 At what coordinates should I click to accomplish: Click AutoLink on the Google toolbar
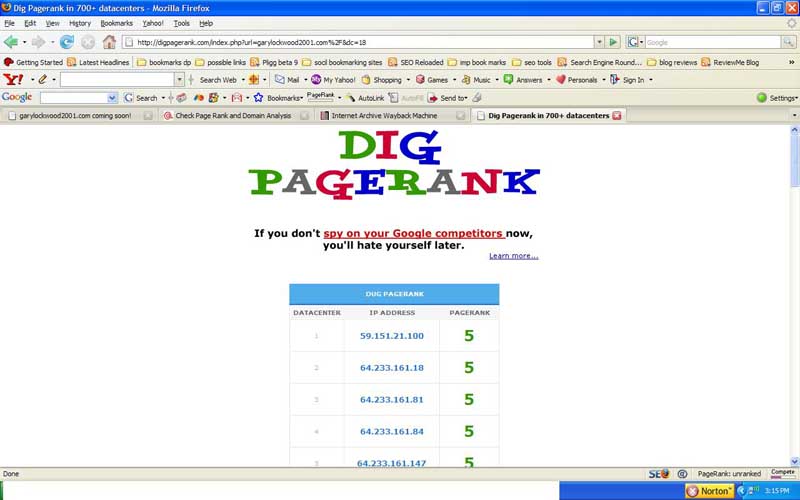[x=365, y=97]
